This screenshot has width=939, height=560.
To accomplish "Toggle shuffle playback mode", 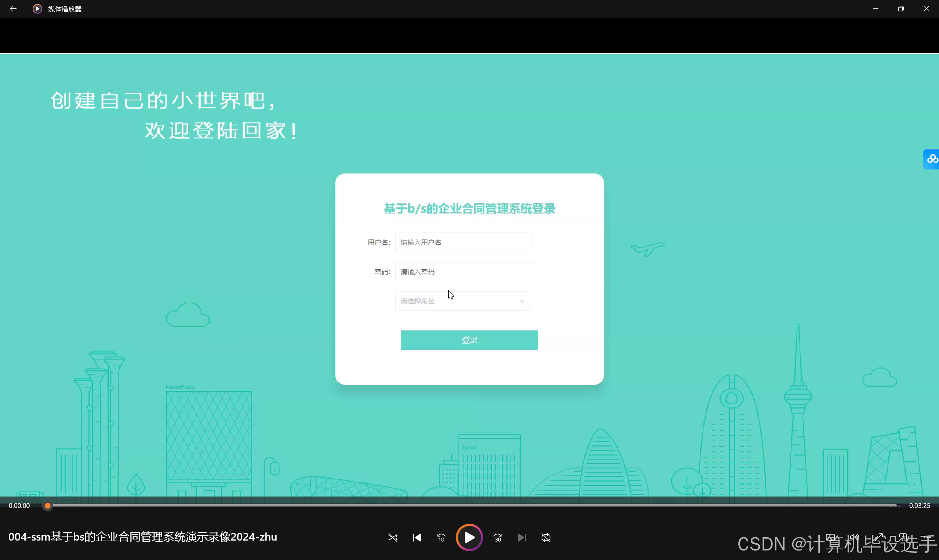I will click(393, 538).
